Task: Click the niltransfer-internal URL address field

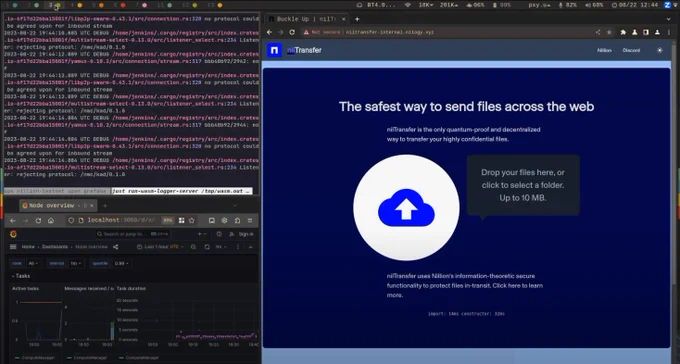Action: click(x=390, y=32)
